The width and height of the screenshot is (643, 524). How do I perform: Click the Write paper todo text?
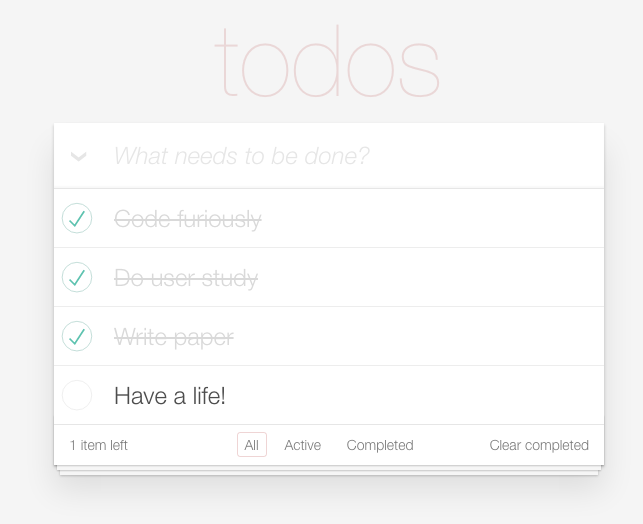point(174,337)
